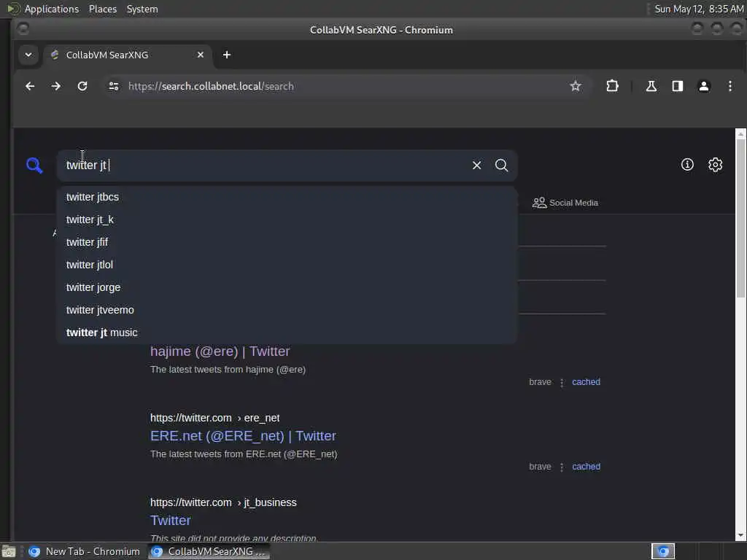Open options dots beside ERE.net brave result
Image resolution: width=747 pixels, height=560 pixels.
562,467
